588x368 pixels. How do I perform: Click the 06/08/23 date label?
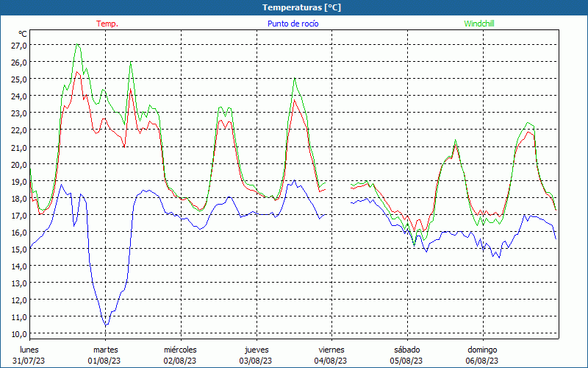482,361
